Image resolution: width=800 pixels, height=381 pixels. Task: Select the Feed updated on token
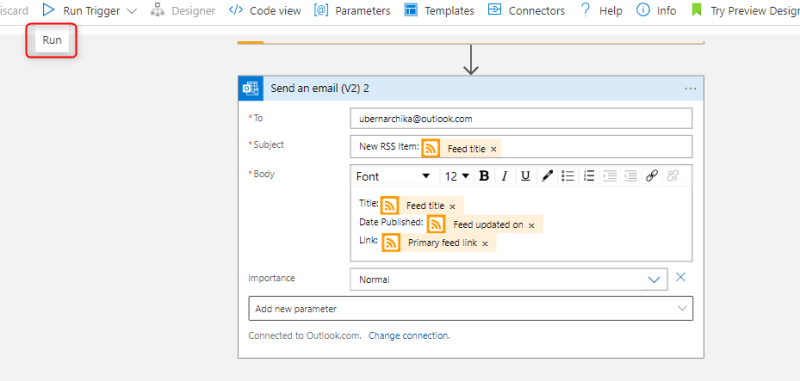485,224
